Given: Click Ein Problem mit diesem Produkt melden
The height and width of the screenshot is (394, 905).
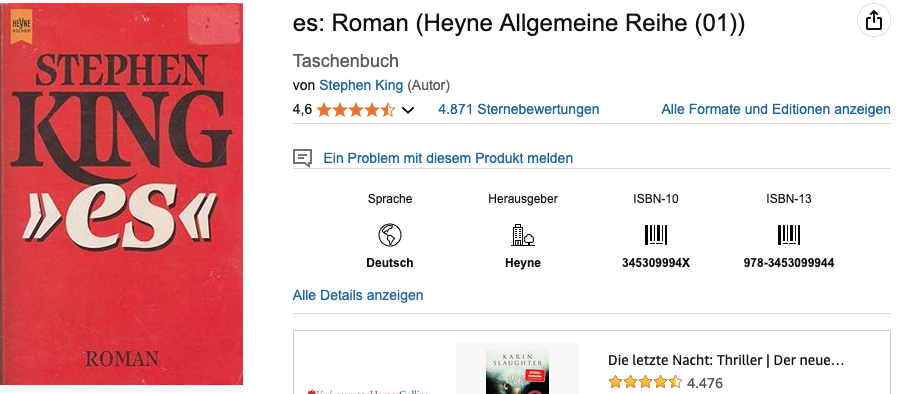Looking at the screenshot, I should [x=448, y=158].
